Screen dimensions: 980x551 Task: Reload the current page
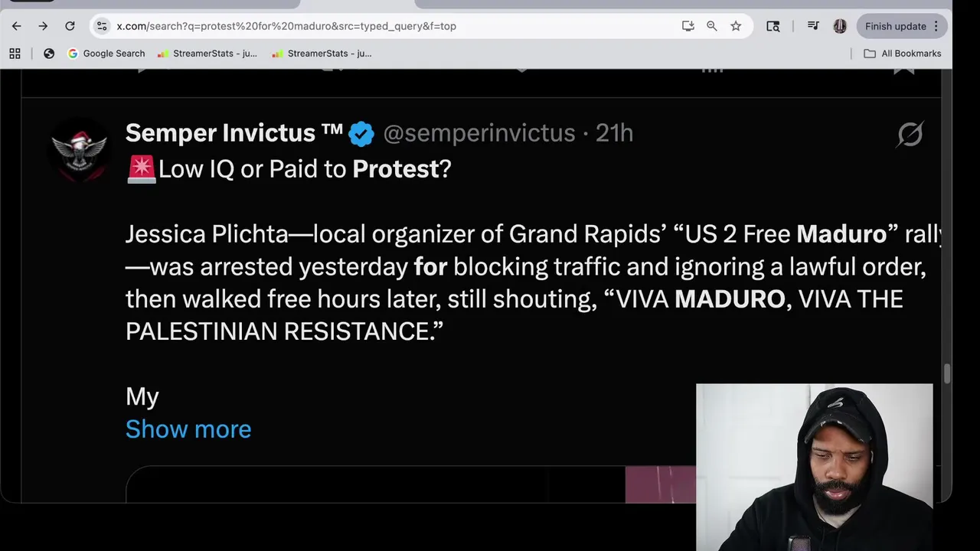(x=70, y=26)
